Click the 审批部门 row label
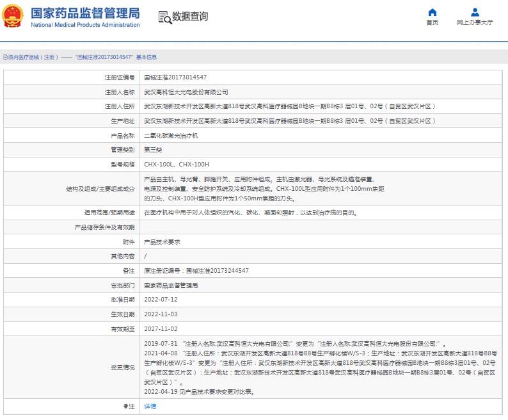The width and height of the screenshot is (508, 420). pyautogui.click(x=122, y=286)
